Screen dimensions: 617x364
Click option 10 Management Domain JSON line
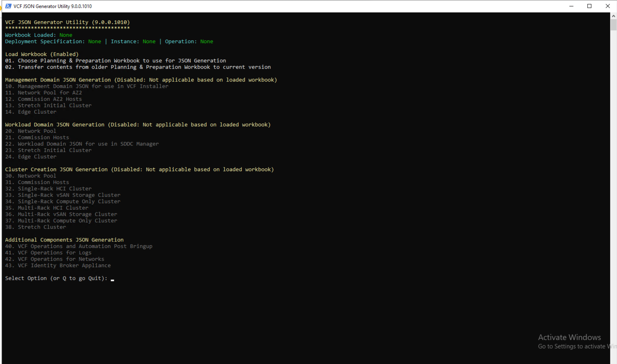(x=87, y=86)
